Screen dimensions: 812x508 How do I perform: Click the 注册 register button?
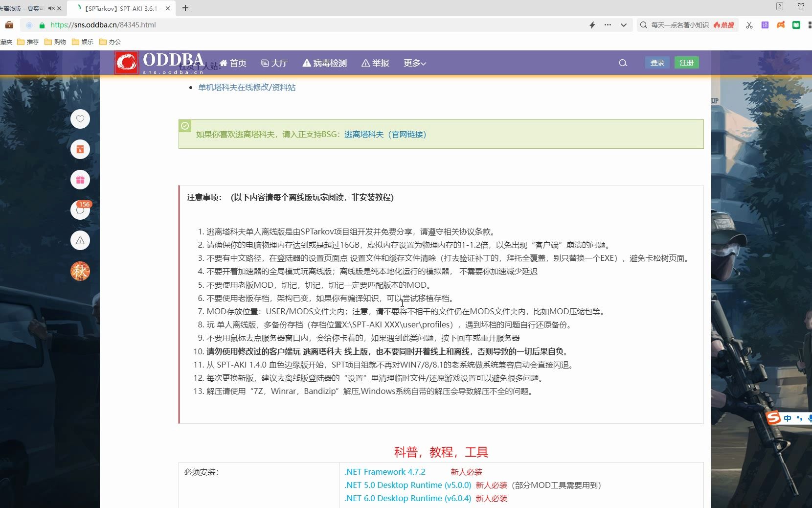pyautogui.click(x=686, y=63)
